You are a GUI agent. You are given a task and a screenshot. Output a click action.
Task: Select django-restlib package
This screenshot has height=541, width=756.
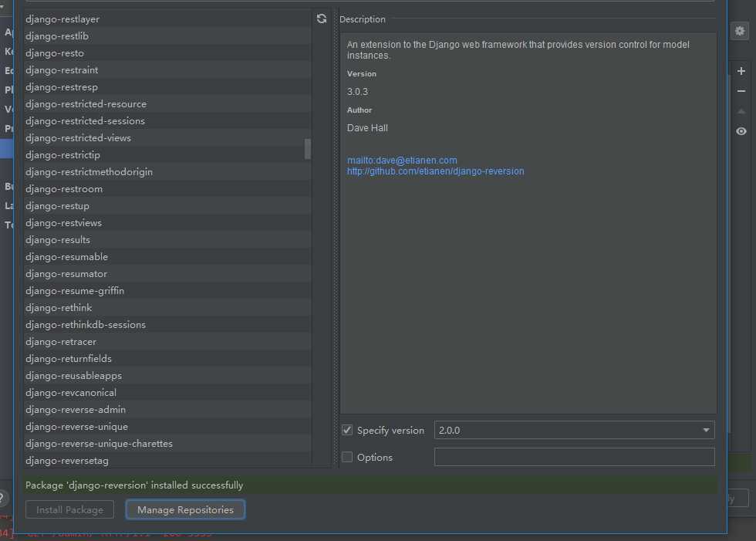click(x=167, y=36)
